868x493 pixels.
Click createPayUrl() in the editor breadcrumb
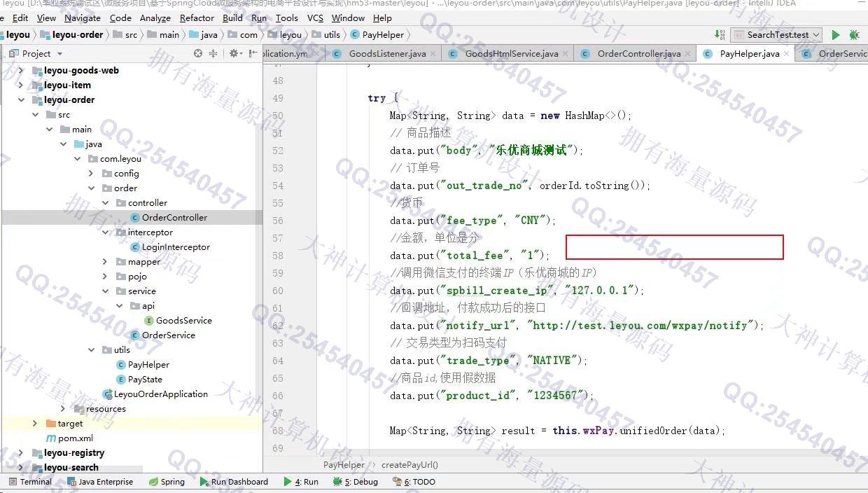pyautogui.click(x=409, y=464)
